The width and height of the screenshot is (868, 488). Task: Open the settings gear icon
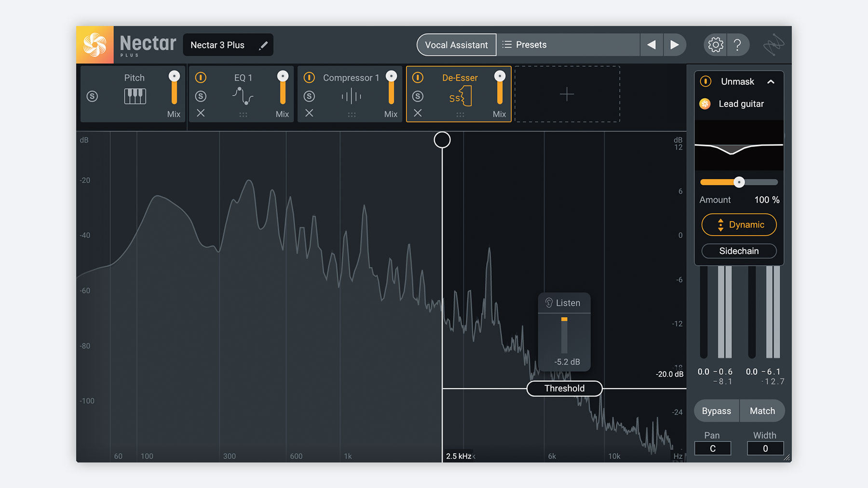715,45
